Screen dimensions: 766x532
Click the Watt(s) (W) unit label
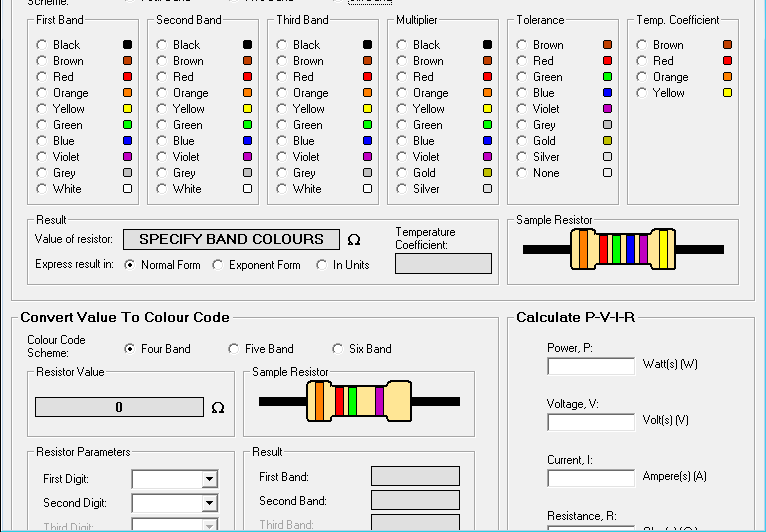coord(670,364)
